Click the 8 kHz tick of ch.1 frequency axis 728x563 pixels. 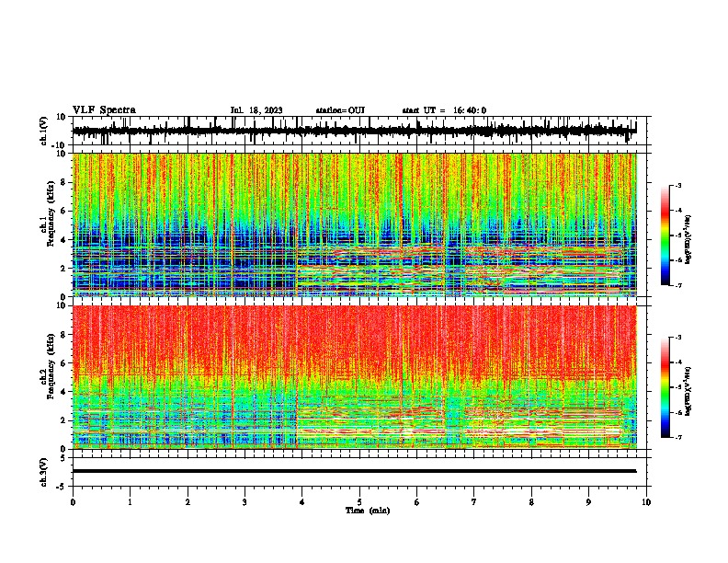click(x=63, y=182)
